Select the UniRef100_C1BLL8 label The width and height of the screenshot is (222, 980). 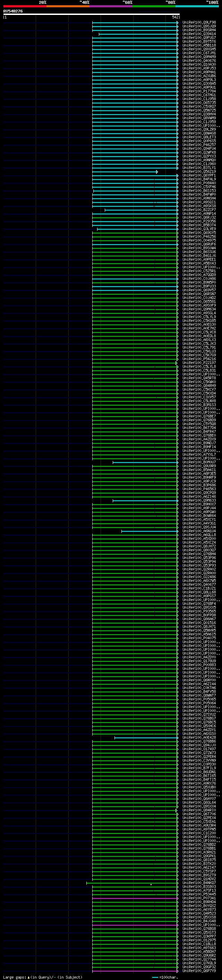click(199, 944)
